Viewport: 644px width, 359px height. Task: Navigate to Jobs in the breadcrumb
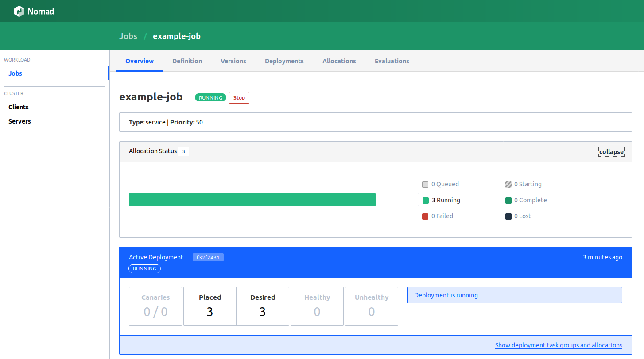coord(128,36)
